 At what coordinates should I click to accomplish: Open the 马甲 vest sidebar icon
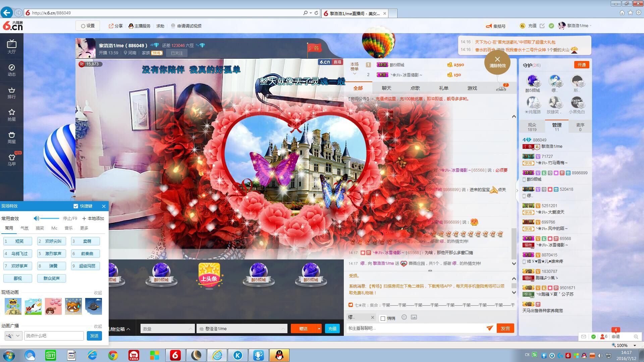(x=12, y=160)
